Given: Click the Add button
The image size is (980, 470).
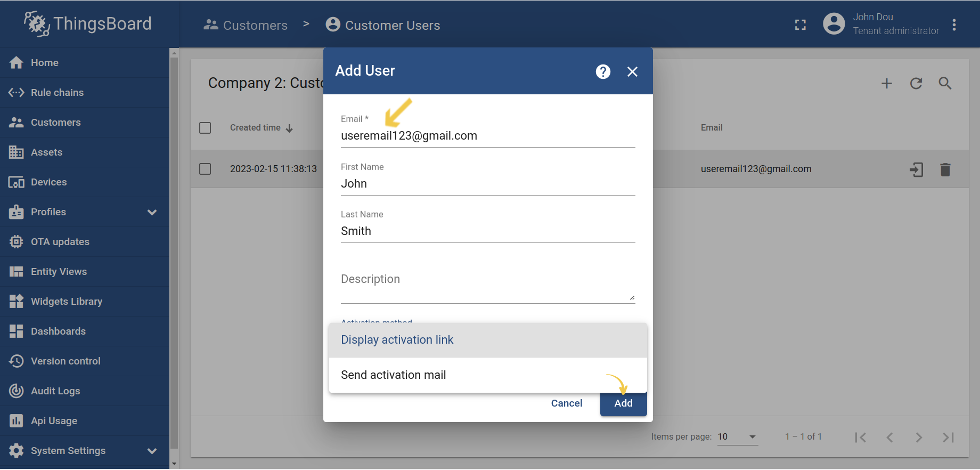Looking at the screenshot, I should tap(623, 404).
